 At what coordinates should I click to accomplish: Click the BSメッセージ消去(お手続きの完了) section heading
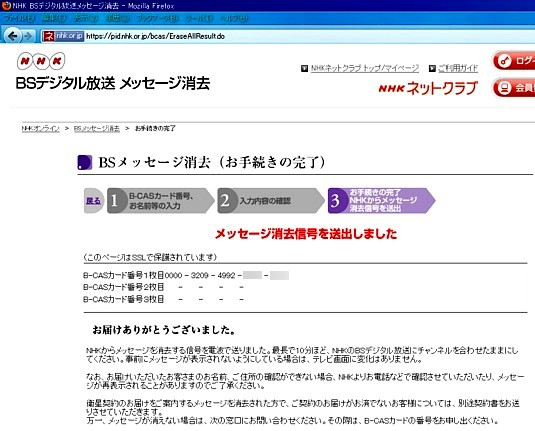(212, 162)
